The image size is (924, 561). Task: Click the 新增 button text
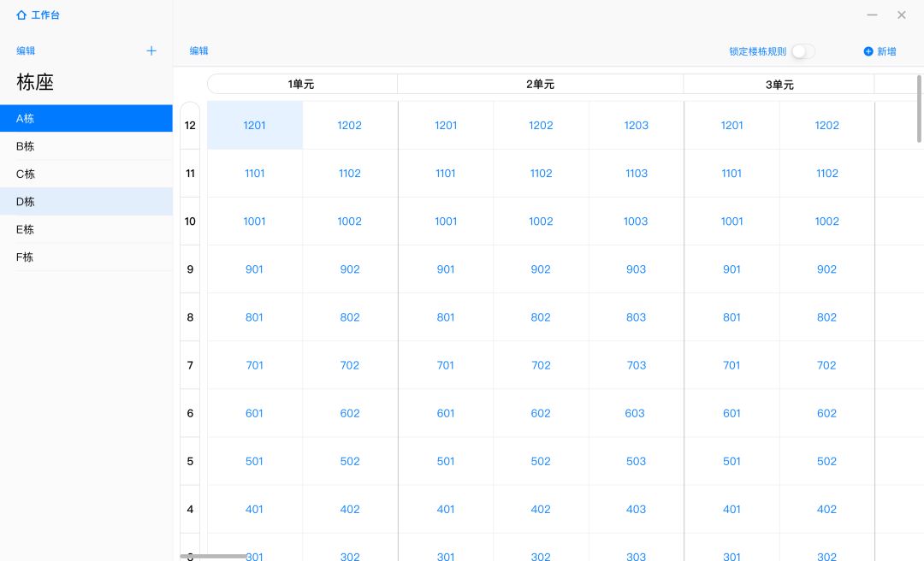(886, 51)
